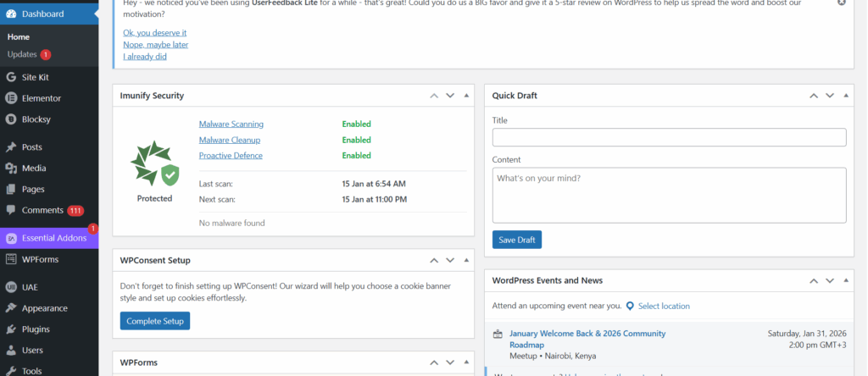Click "Nope, maybe later" link
Viewport: 868px width, 376px height.
[156, 45]
